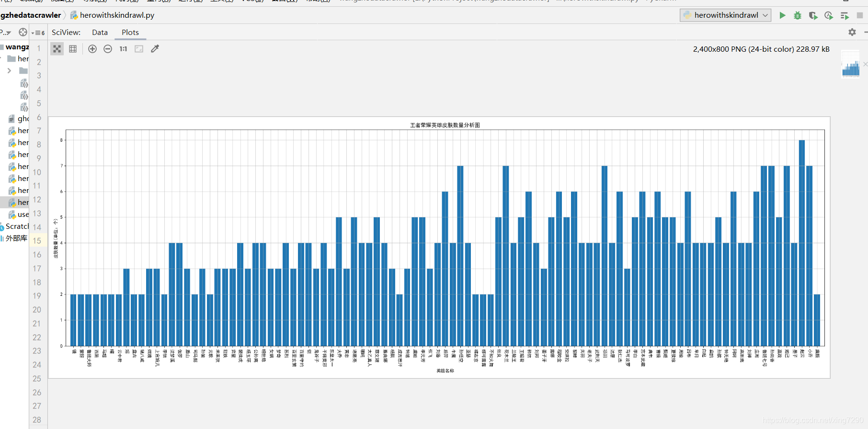The height and width of the screenshot is (429, 868).
Task: Click the '2,400x800 PNG' image info text
Action: tap(761, 49)
